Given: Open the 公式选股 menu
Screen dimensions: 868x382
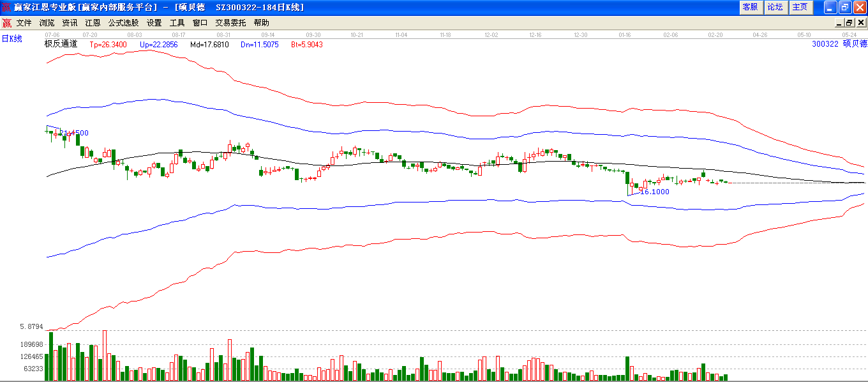Looking at the screenshot, I should [x=123, y=23].
